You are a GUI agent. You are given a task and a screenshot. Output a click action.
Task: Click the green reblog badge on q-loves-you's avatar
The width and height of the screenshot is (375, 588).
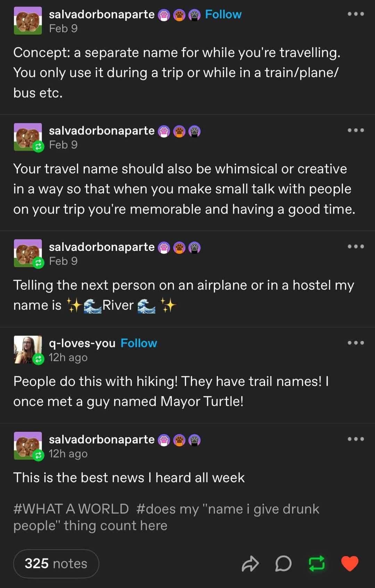click(x=39, y=358)
